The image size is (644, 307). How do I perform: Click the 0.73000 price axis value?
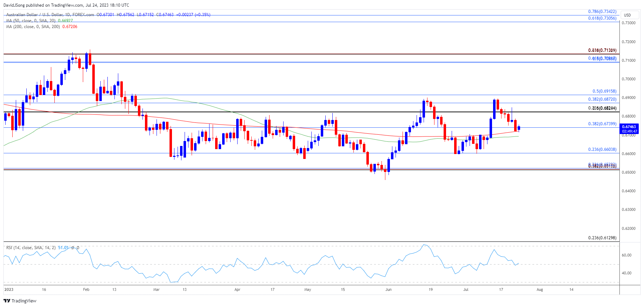[629, 23]
